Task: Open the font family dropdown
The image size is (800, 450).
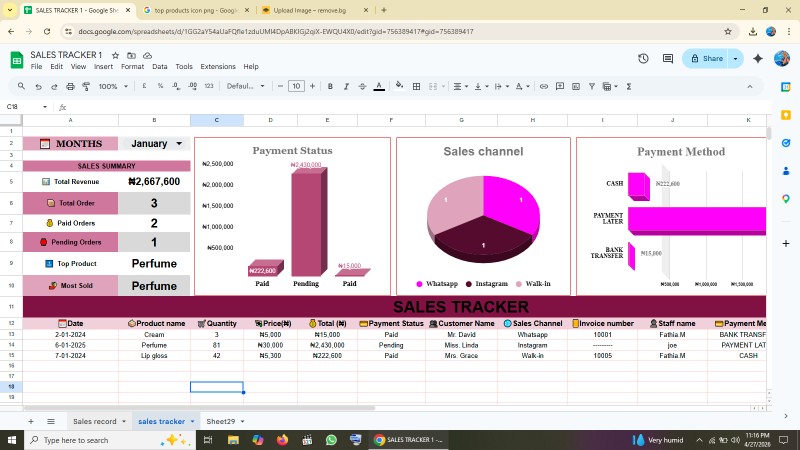Action: tap(245, 86)
